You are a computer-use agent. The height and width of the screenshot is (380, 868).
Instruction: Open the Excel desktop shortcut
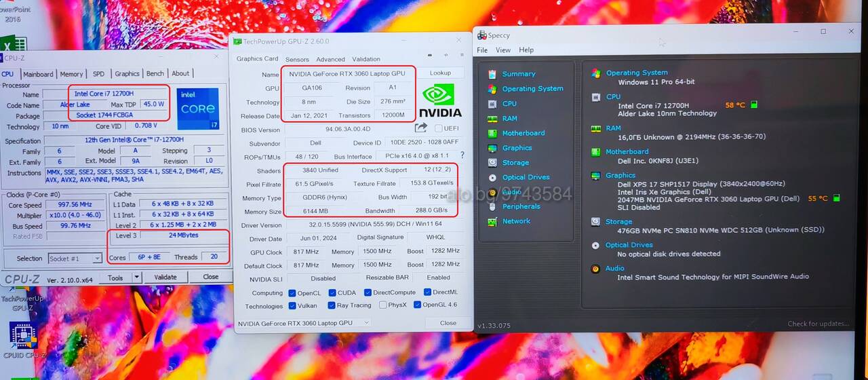pos(14,43)
